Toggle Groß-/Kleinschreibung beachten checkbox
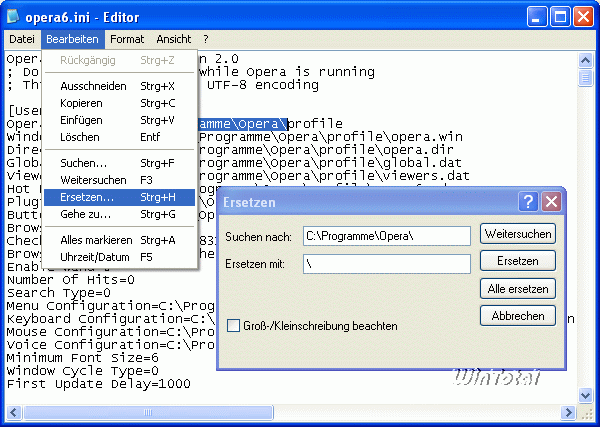 [233, 326]
